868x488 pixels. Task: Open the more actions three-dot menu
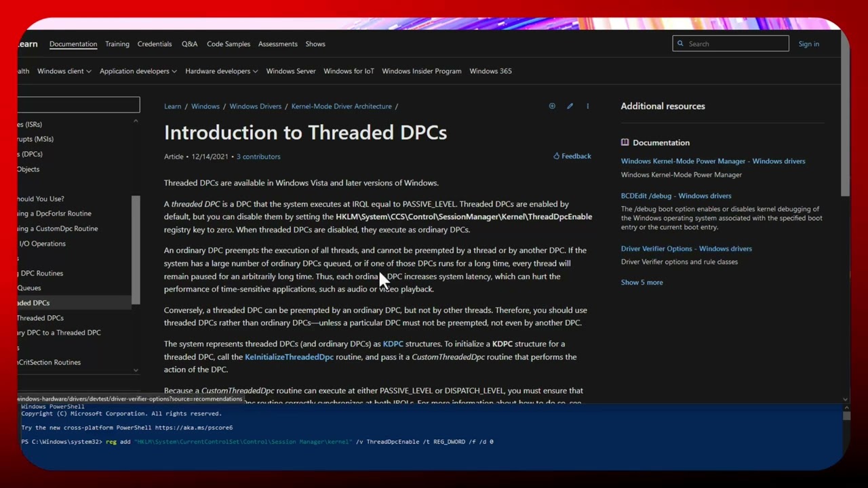coord(587,106)
